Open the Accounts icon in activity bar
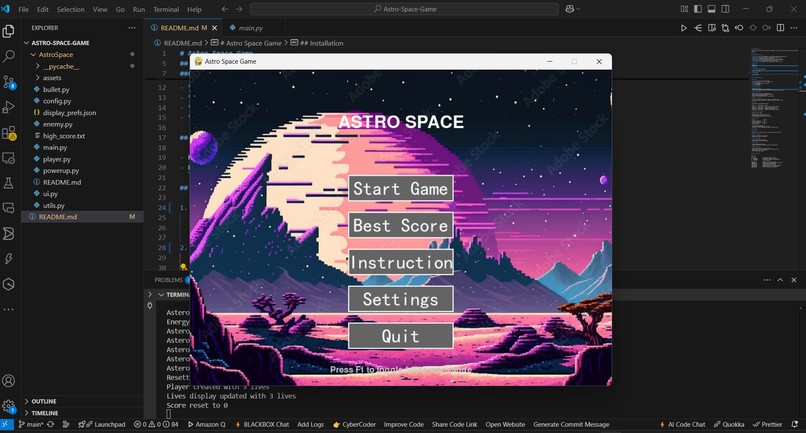The image size is (806, 433). [x=8, y=381]
